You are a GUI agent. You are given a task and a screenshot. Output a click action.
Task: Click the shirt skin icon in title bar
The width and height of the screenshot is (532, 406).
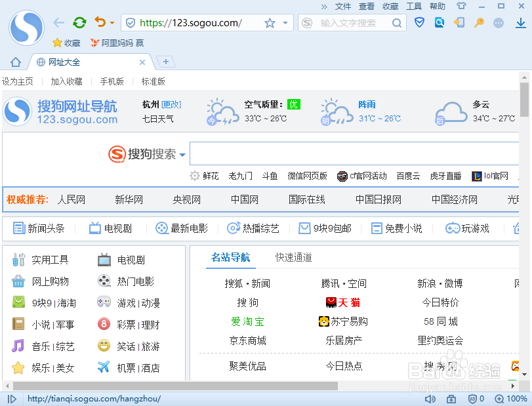(461, 6)
